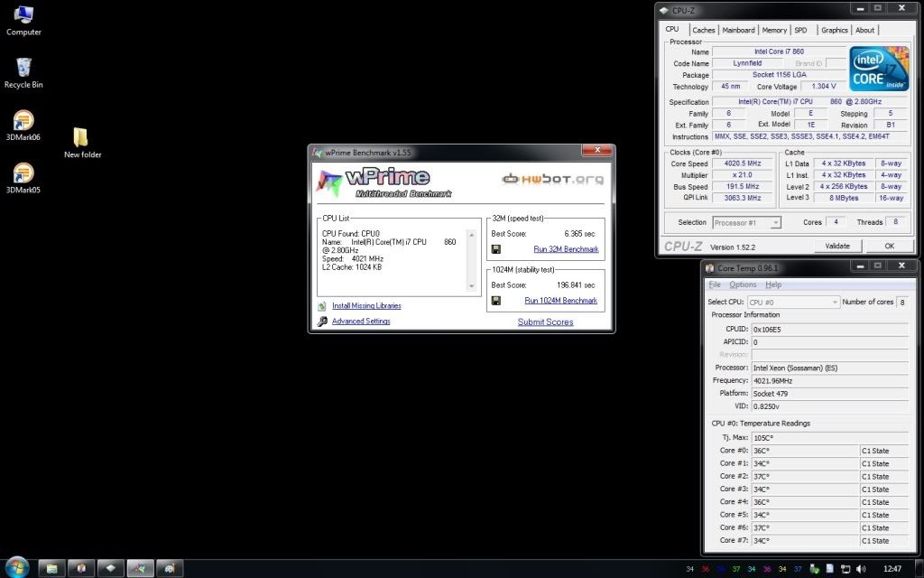The height and width of the screenshot is (578, 924).
Task: Select the Computer desktop icon
Action: 23,21
